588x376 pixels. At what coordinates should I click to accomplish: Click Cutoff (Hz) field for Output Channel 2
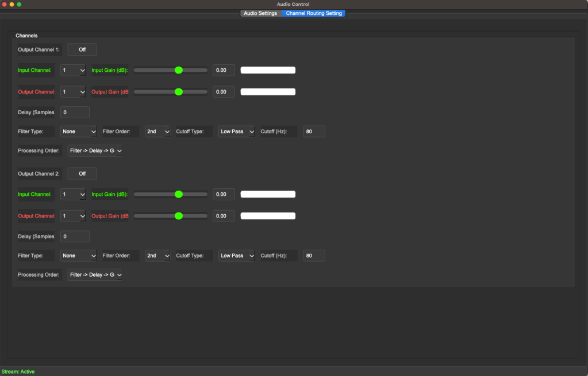pyautogui.click(x=314, y=255)
